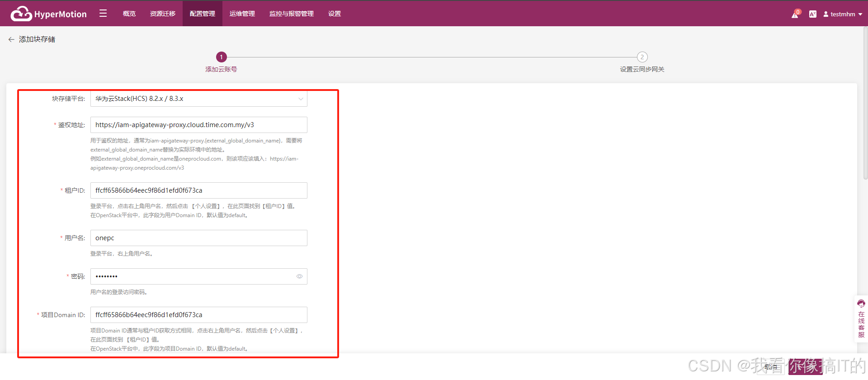The height and width of the screenshot is (380, 868).
Task: Open the 监控与报警管理 menu
Action: coord(292,14)
